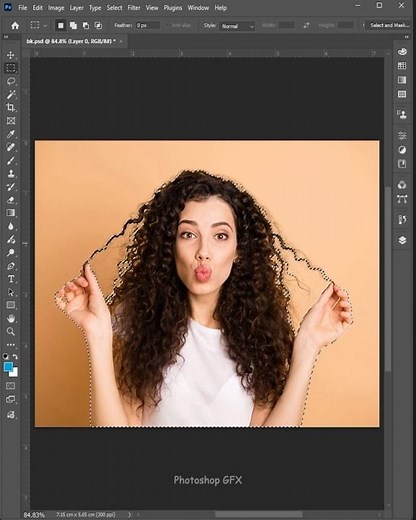
Task: Expand the tools panel double arrows
Action: click(6, 37)
